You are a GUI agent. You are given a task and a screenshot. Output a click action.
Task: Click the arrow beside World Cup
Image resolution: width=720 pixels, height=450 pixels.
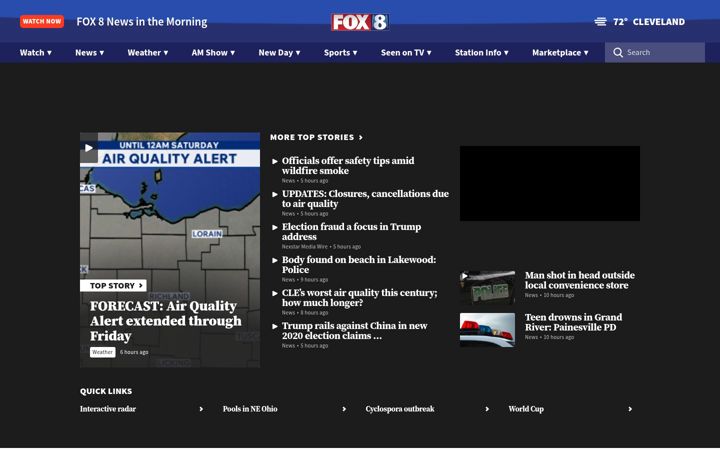(630, 409)
